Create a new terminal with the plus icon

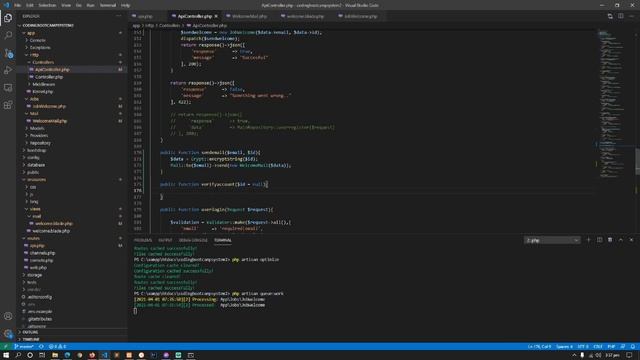point(589,240)
